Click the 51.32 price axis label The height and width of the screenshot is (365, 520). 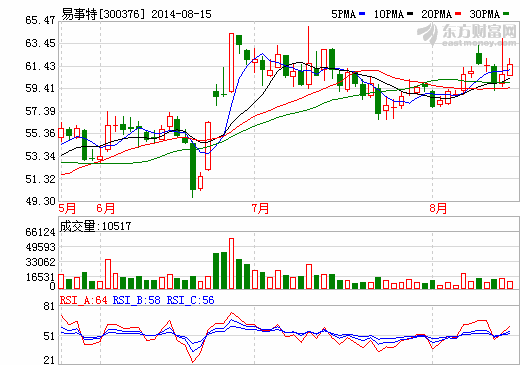tap(40, 179)
